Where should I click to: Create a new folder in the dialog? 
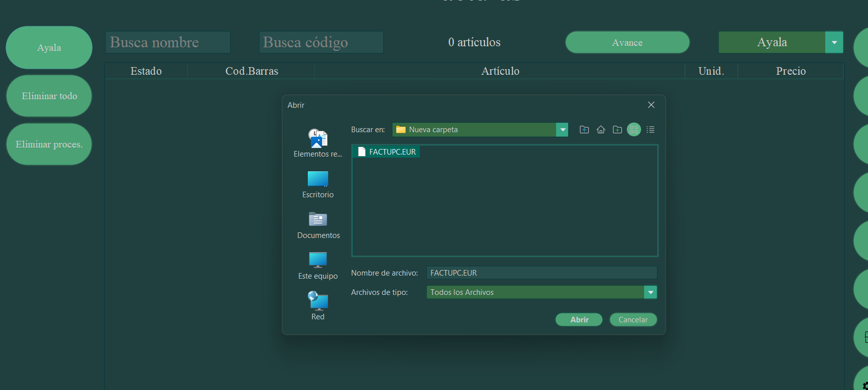(617, 130)
